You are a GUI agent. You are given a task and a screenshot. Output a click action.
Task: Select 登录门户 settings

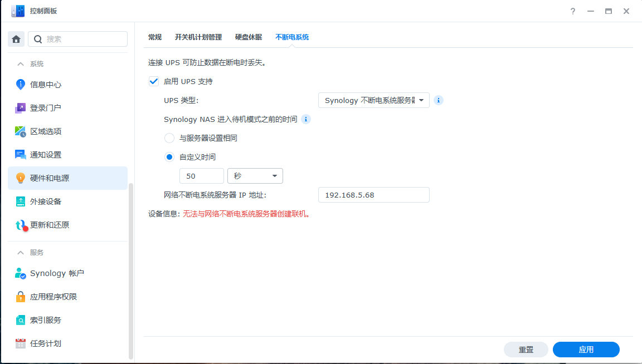[x=47, y=108]
